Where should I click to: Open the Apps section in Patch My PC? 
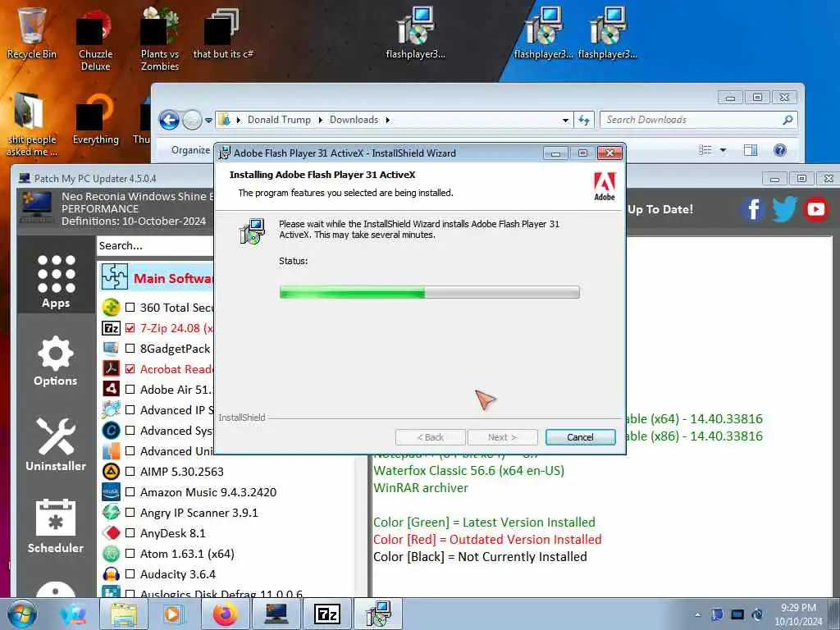click(56, 281)
